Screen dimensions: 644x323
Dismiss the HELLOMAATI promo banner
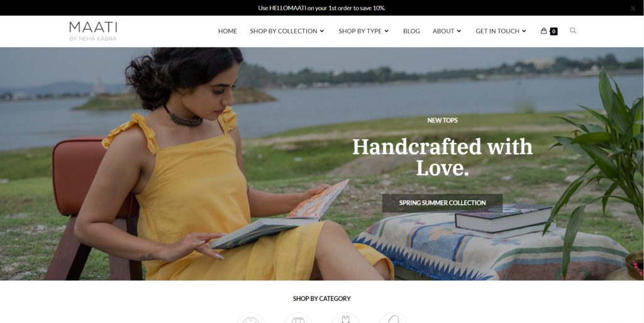point(633,8)
